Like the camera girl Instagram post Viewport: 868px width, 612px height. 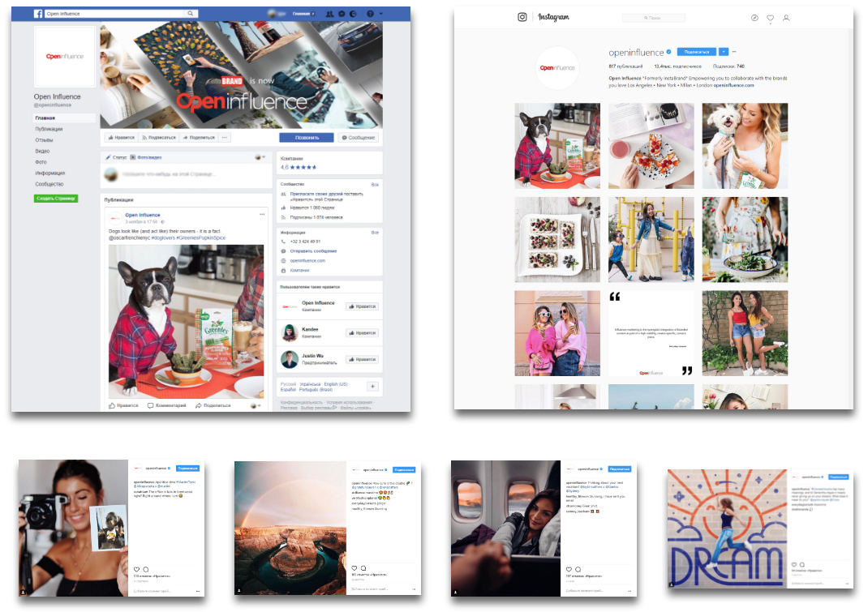[x=137, y=569]
